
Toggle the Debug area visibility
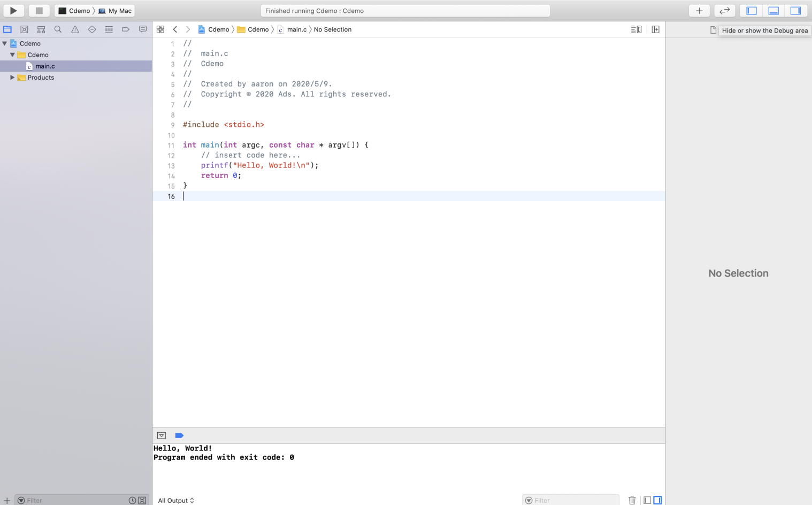(x=773, y=11)
